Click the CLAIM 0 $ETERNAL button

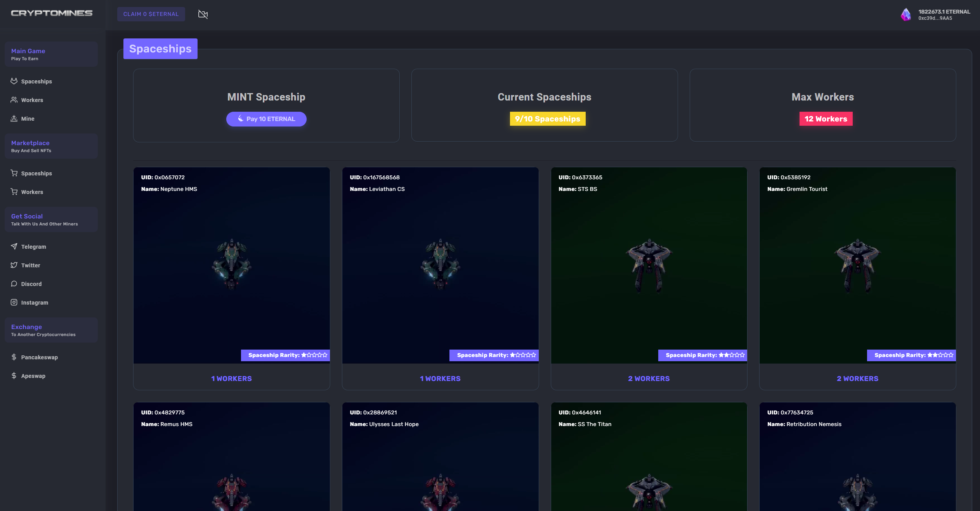click(x=151, y=14)
